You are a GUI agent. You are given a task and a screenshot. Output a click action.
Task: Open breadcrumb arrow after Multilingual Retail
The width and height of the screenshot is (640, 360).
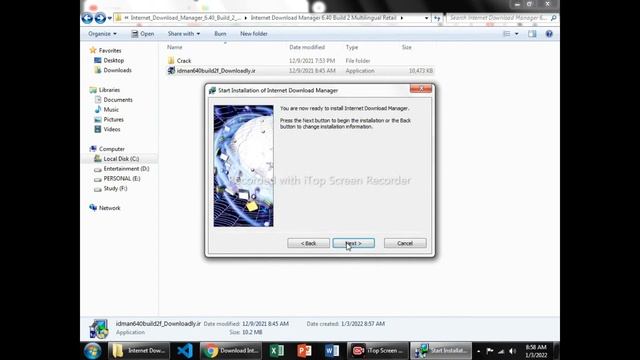[x=402, y=18]
